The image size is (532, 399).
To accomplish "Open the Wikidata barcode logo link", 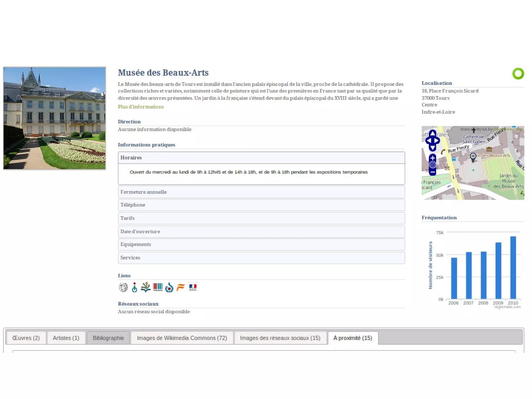I will coord(158,287).
